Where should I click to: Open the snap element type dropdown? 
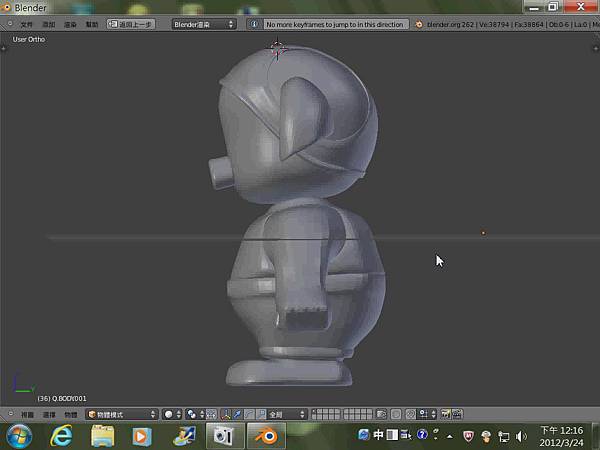(x=427, y=414)
